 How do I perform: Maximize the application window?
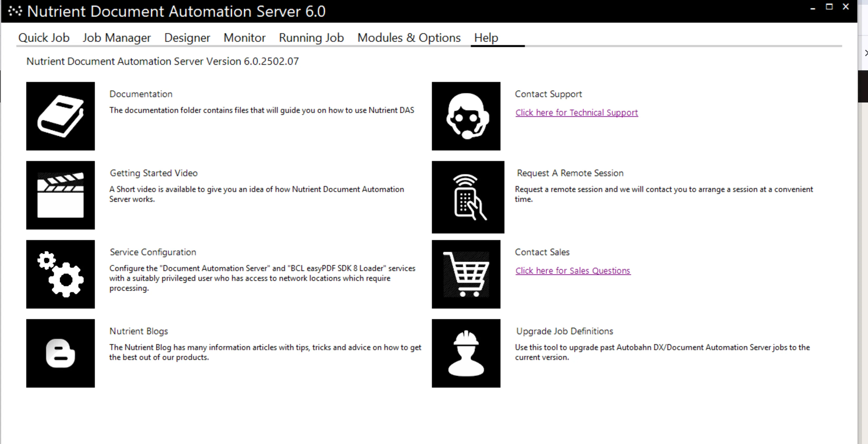click(829, 7)
